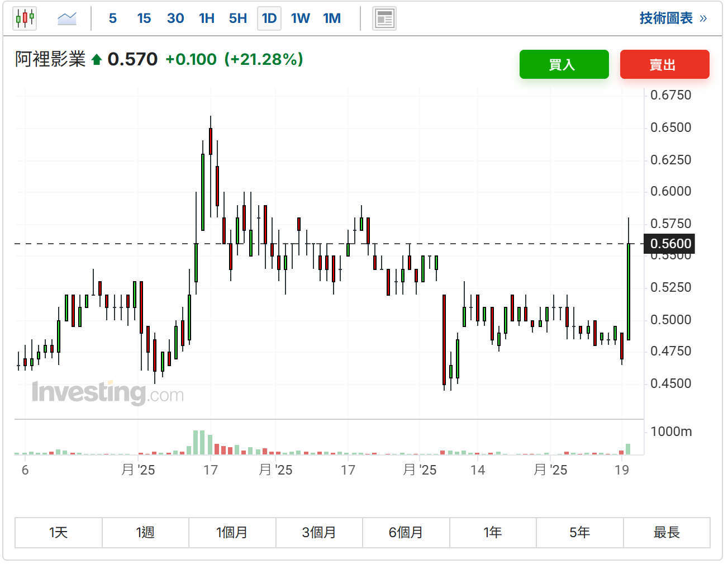The width and height of the screenshot is (728, 564).
Task: Switch to the area line chart icon
Action: [x=67, y=18]
